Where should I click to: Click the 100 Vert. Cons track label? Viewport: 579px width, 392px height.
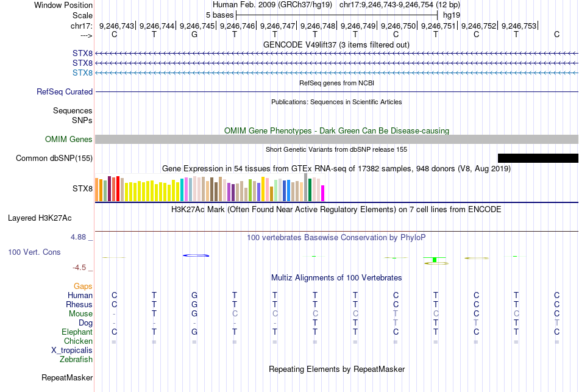click(x=34, y=252)
